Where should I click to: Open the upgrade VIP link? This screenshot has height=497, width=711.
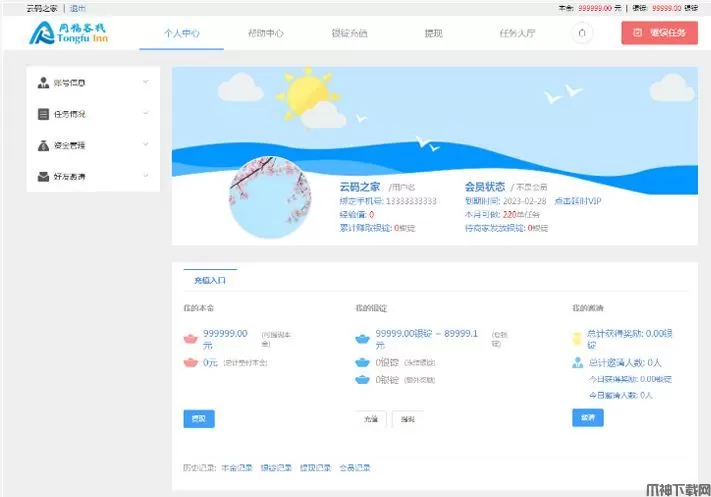point(577,200)
